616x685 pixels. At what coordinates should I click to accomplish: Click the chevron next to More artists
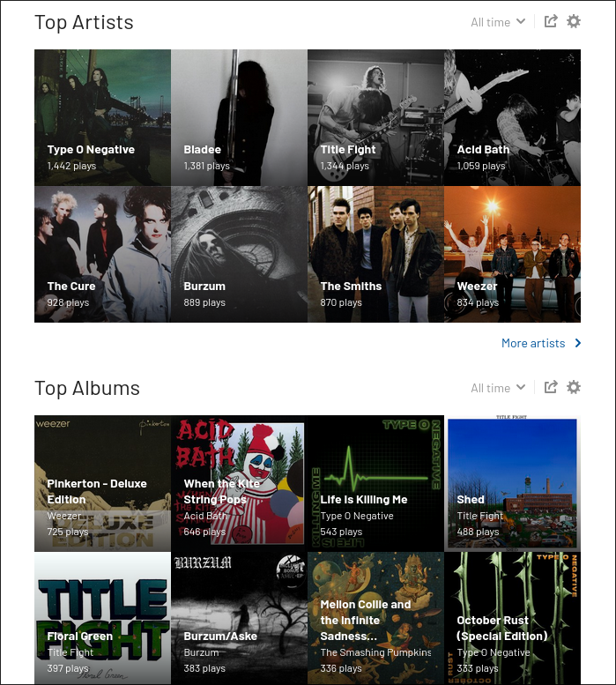pyautogui.click(x=577, y=343)
